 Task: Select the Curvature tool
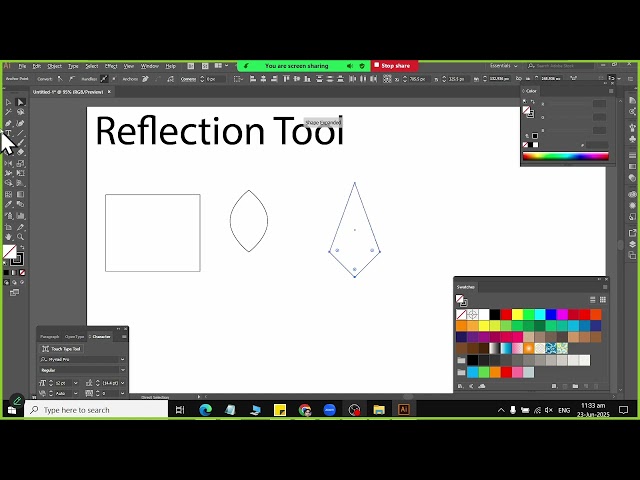coord(20,123)
